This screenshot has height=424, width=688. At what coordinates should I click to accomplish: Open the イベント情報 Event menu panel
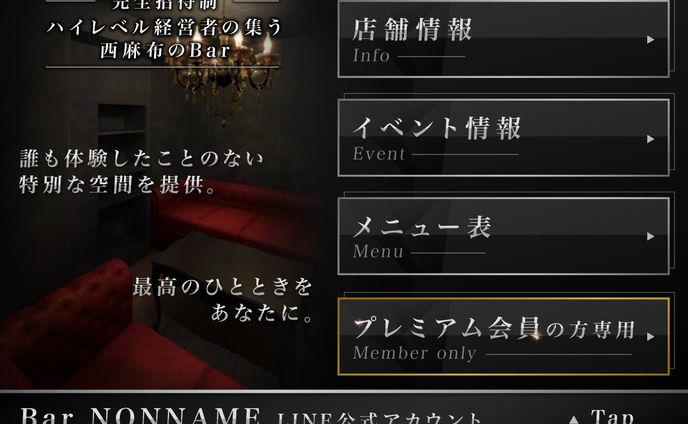coord(503,138)
